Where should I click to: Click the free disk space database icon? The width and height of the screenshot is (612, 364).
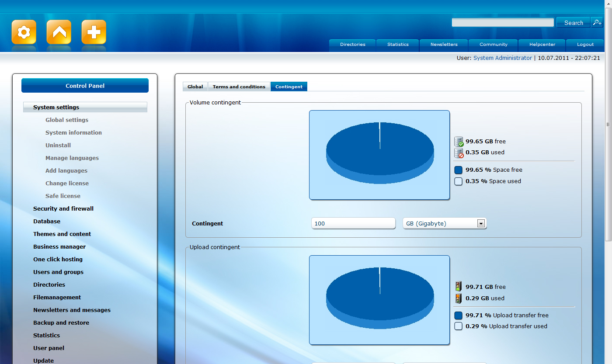459,142
